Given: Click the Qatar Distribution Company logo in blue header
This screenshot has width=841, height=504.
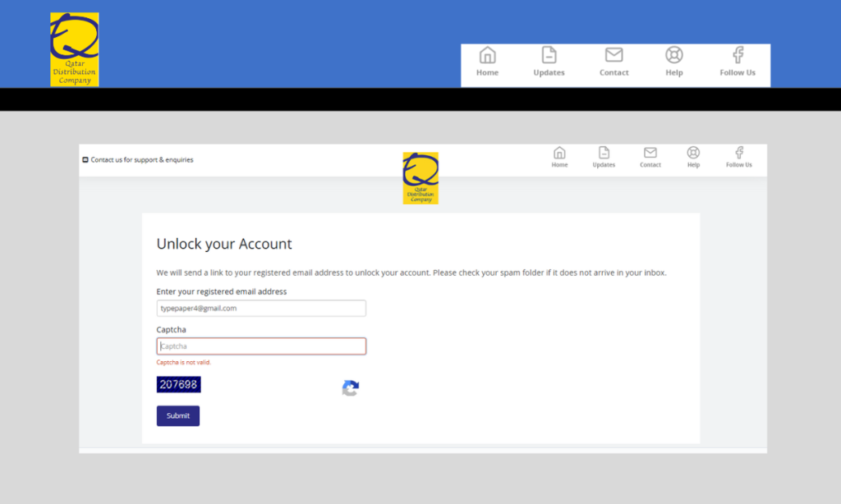Looking at the screenshot, I should [x=74, y=49].
